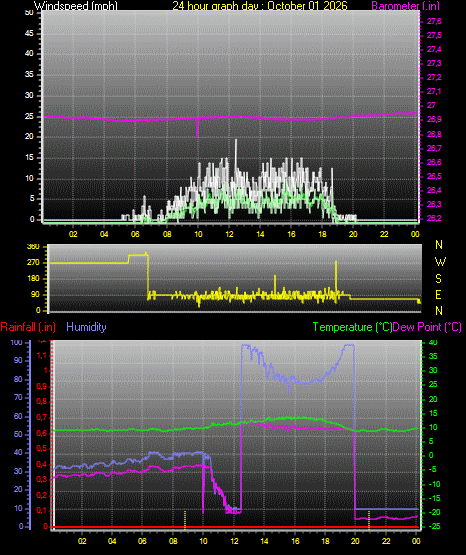Screen dimensions: 466x555
Task: Click the windspeed axis value 45
Action: [x=29, y=33]
